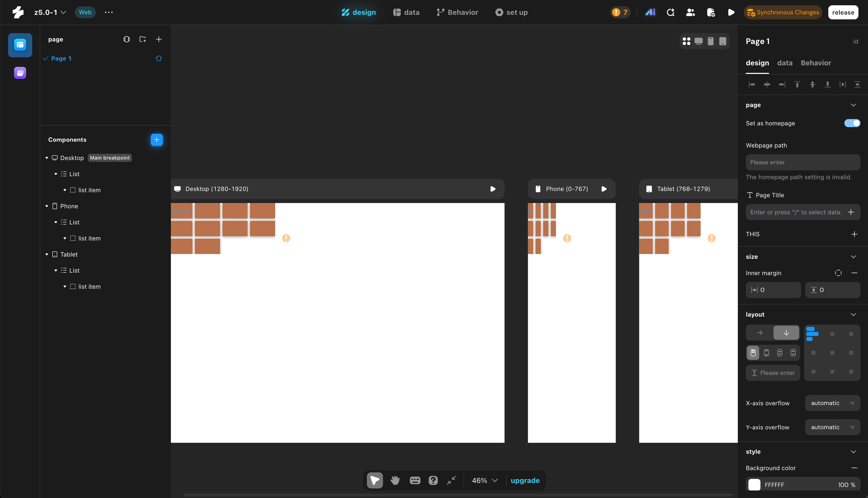Viewport: 868px width, 498px height.
Task: Click the Synchronous Changes button
Action: pos(783,12)
